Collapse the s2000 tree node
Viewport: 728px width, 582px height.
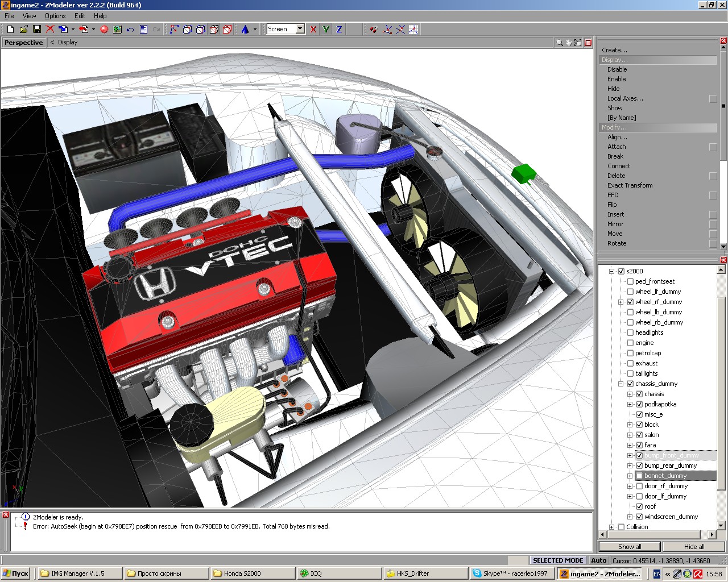pyautogui.click(x=612, y=271)
